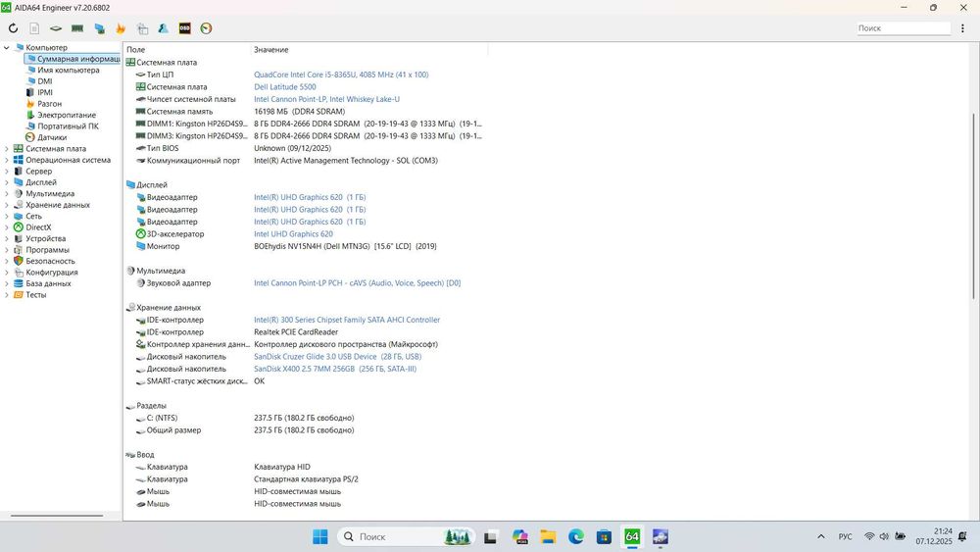Click the main vertical scrollbar
This screenshot has width=980, height=552.
975,206
